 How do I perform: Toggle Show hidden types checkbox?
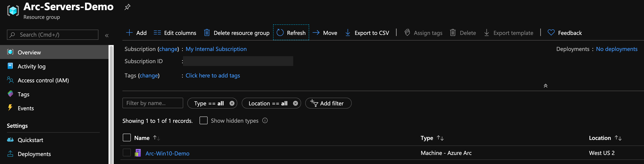[204, 121]
